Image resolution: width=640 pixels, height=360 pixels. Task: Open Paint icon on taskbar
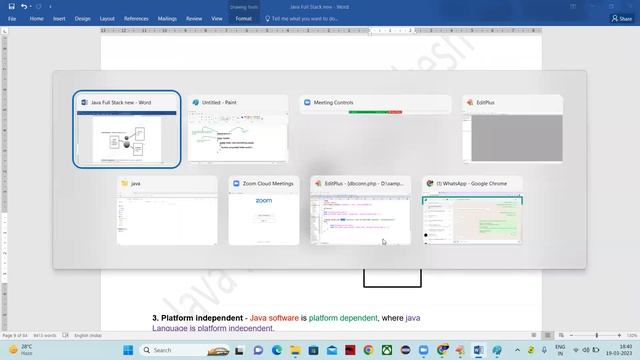(497, 350)
